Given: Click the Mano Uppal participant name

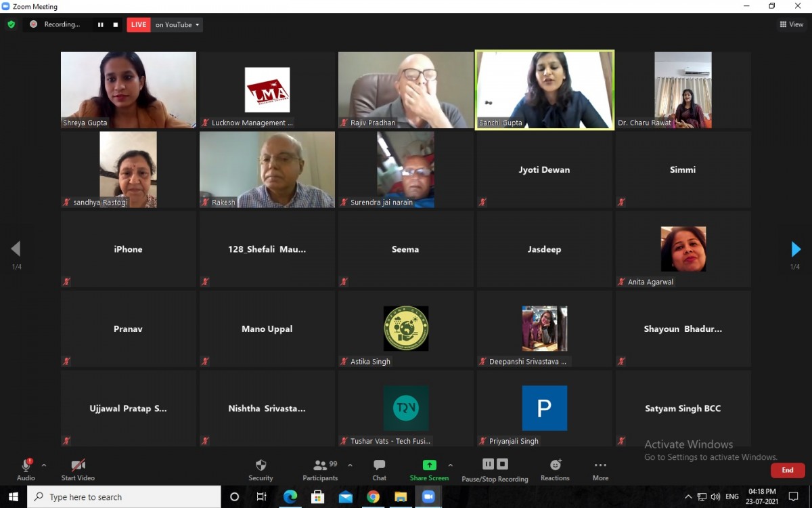Looking at the screenshot, I should tap(267, 329).
